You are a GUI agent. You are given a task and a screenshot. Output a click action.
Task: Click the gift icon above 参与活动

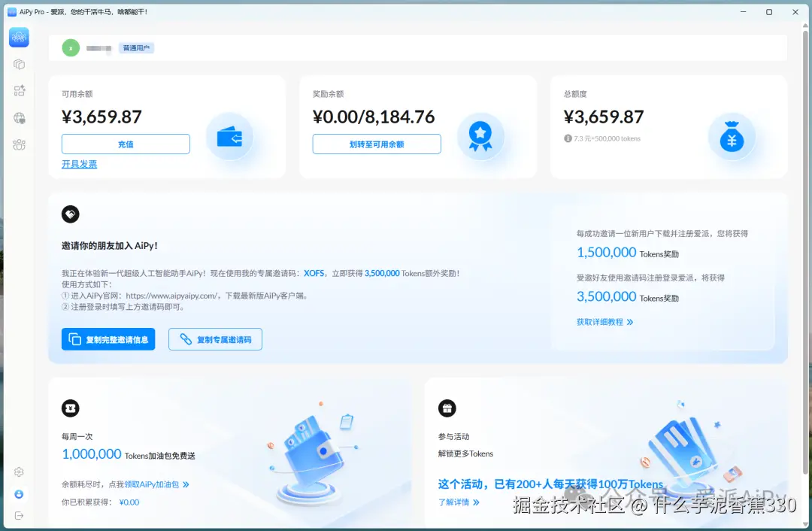click(447, 408)
